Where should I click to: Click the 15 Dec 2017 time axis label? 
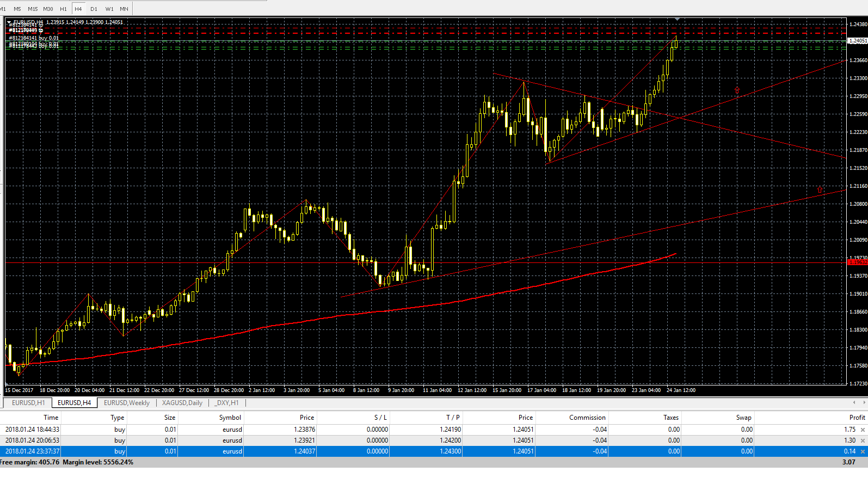19,390
